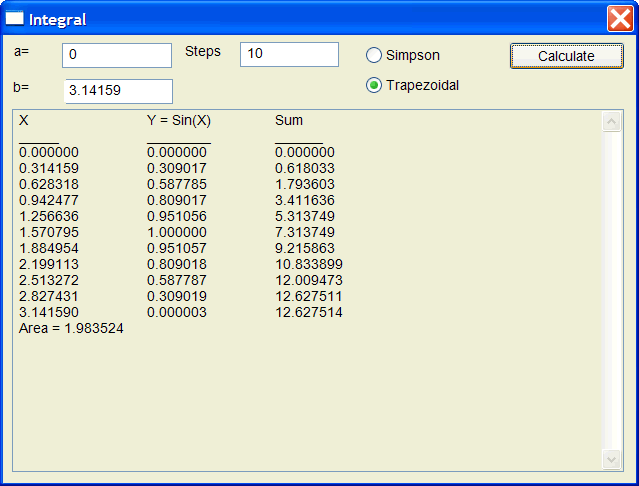
Task: Click Y value 0.809018
Action: point(177,264)
